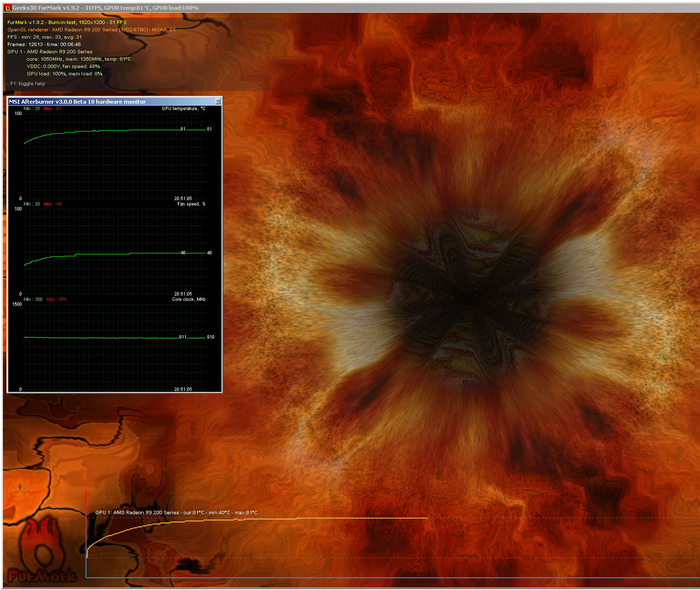
Task: Click the 'FurMark v1.9.2 - Burn-in test' overlay line
Action: click(x=66, y=23)
